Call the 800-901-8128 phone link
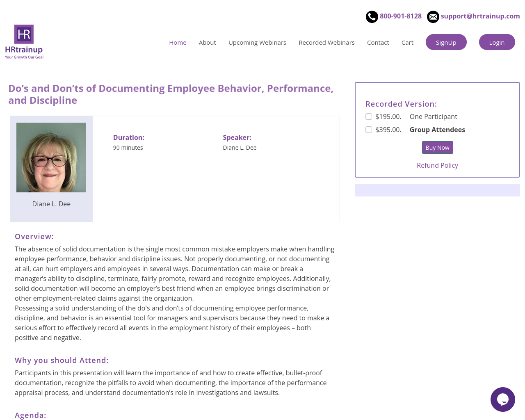This screenshot has height=420, width=525. coord(400,16)
